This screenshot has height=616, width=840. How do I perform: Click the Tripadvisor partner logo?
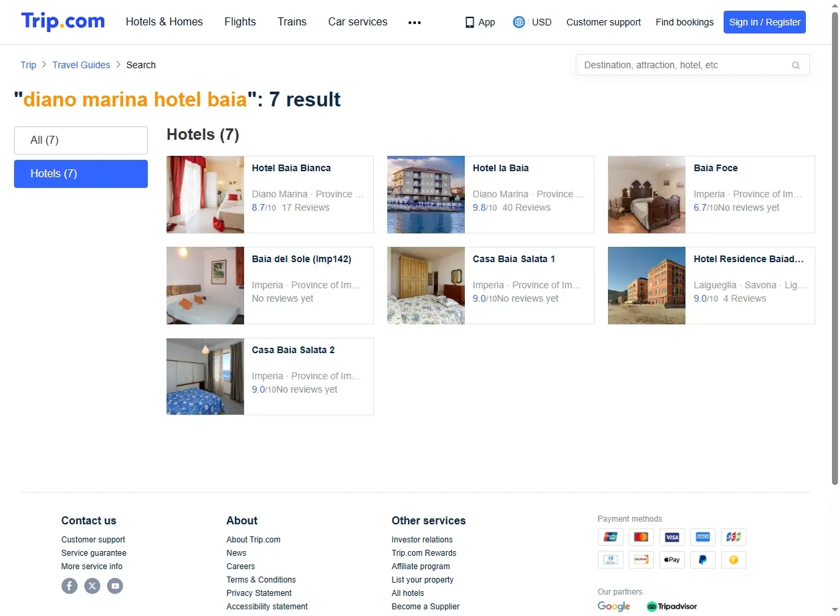click(671, 606)
